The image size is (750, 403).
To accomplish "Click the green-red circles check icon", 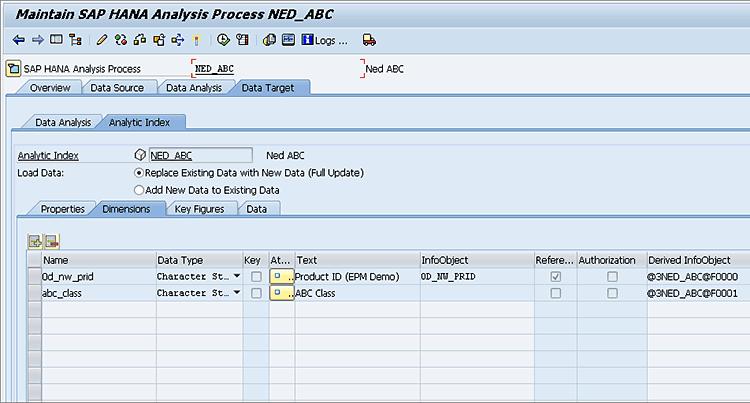I will point(121,40).
